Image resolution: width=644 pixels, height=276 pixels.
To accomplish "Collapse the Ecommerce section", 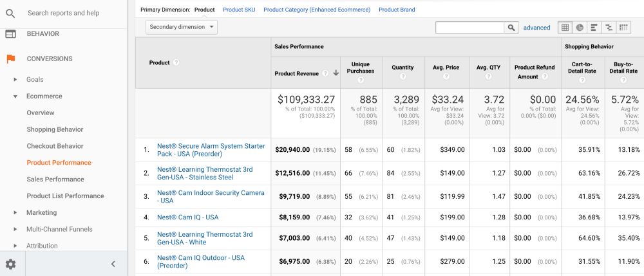I will tap(15, 97).
